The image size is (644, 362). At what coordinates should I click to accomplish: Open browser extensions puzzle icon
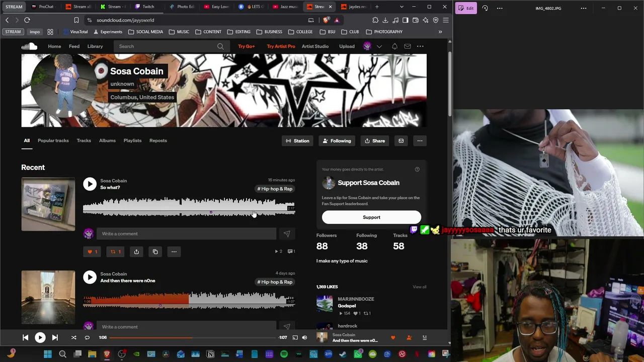(x=375, y=20)
